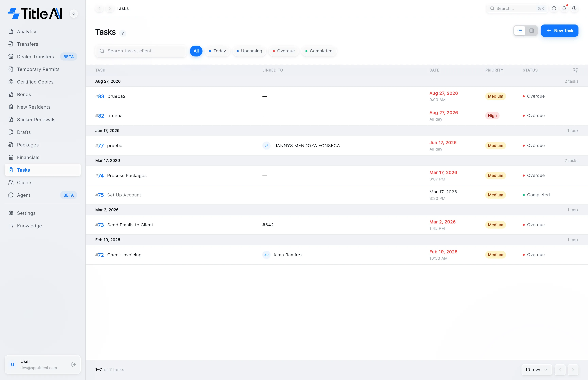Click the logout icon next to User
The image size is (588, 380).
(73, 365)
